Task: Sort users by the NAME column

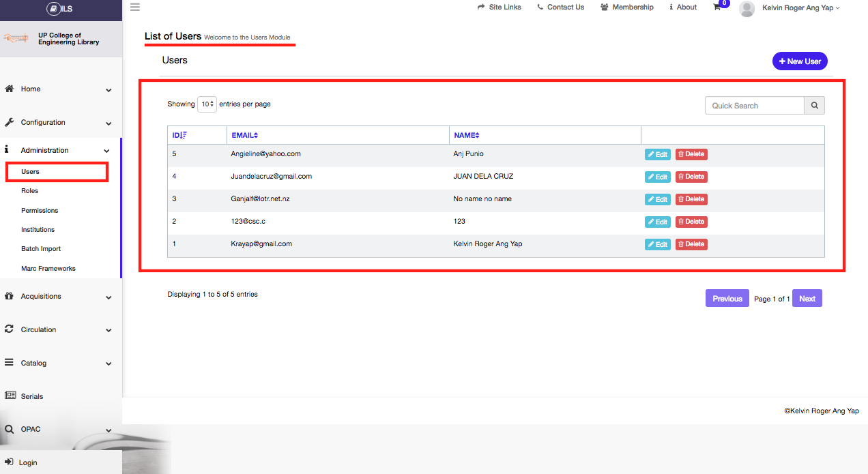Action: tap(467, 135)
